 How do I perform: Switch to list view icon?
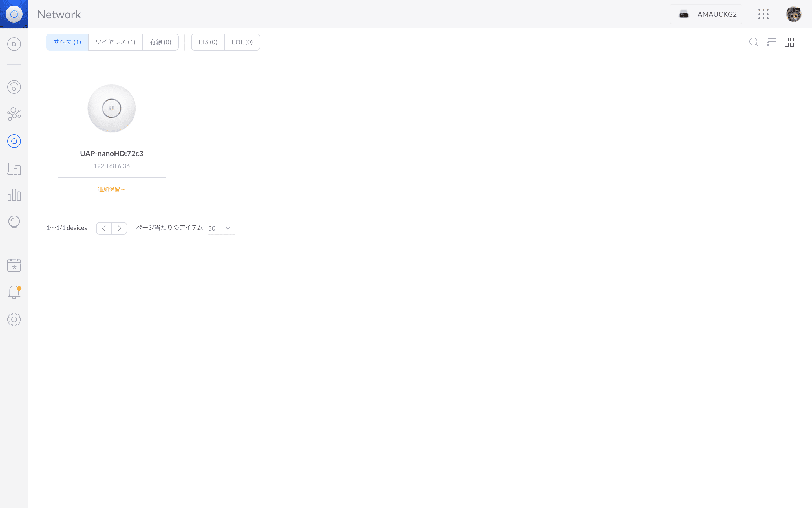pyautogui.click(x=771, y=42)
